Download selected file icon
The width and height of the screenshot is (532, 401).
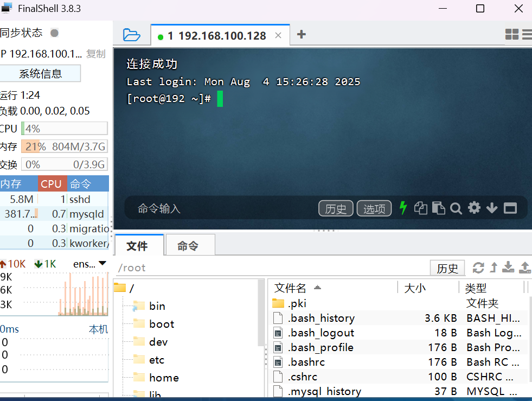[508, 267]
